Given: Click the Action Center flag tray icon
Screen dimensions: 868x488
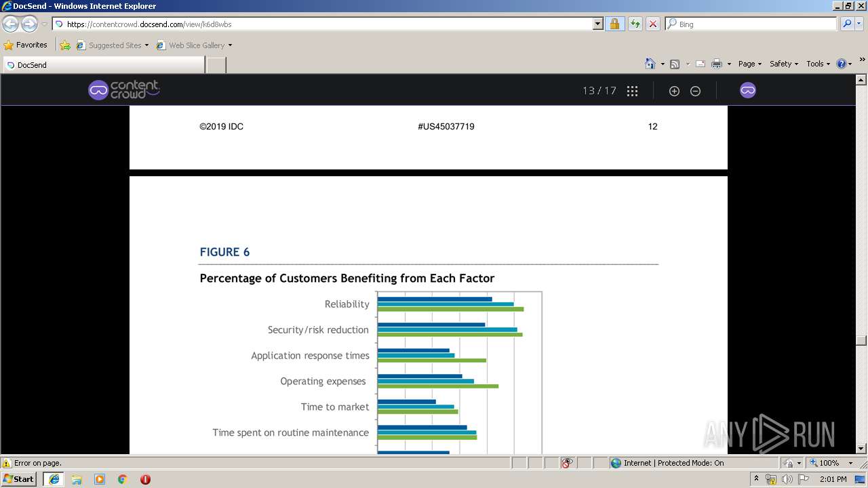Looking at the screenshot, I should (x=804, y=479).
